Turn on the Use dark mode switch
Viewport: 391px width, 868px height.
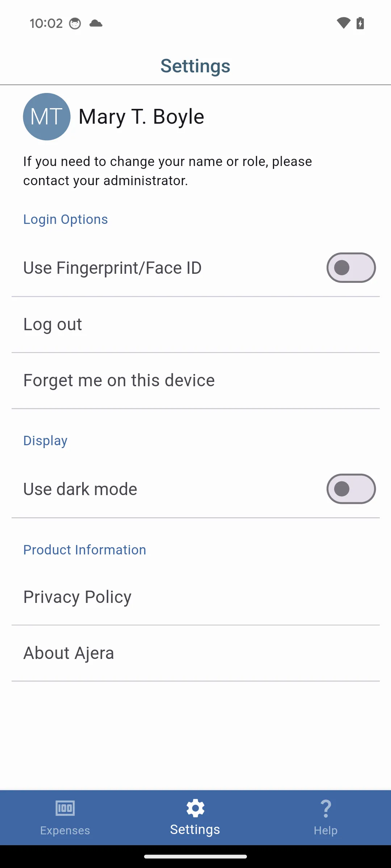pyautogui.click(x=351, y=489)
